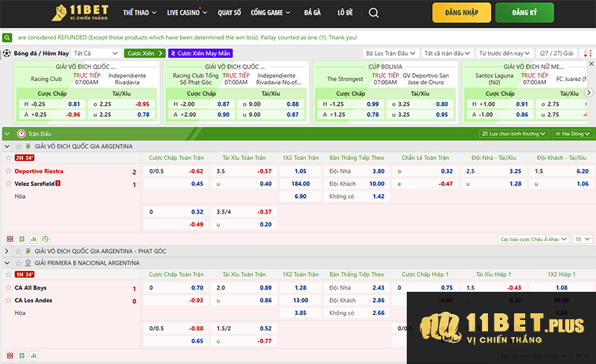The height and width of the screenshot is (364, 596).
Task: Toggle favorite star for CA All Boys
Action: coord(7,288)
